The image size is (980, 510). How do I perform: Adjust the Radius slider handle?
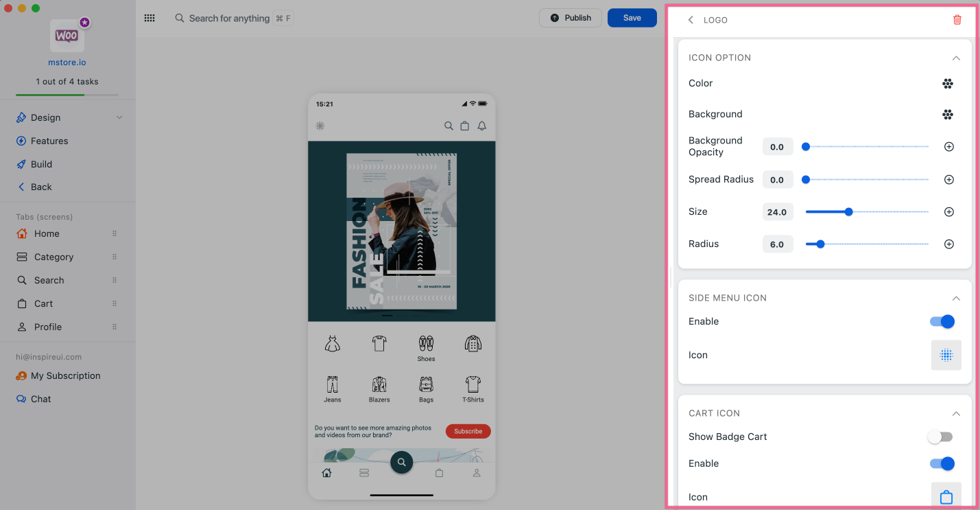[820, 244]
